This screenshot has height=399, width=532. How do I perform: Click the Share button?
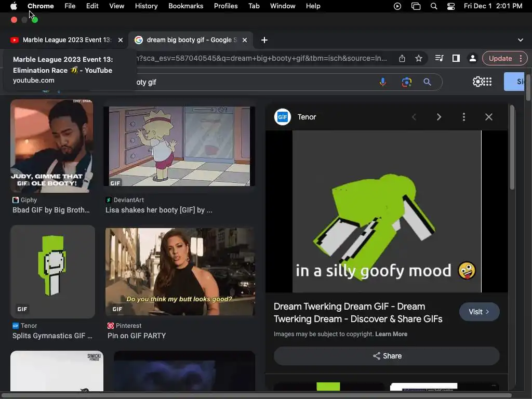click(387, 356)
